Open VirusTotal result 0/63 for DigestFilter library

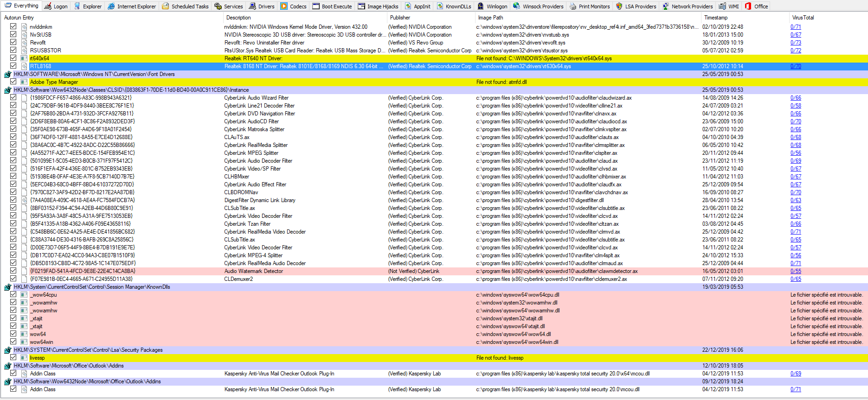pyautogui.click(x=796, y=200)
